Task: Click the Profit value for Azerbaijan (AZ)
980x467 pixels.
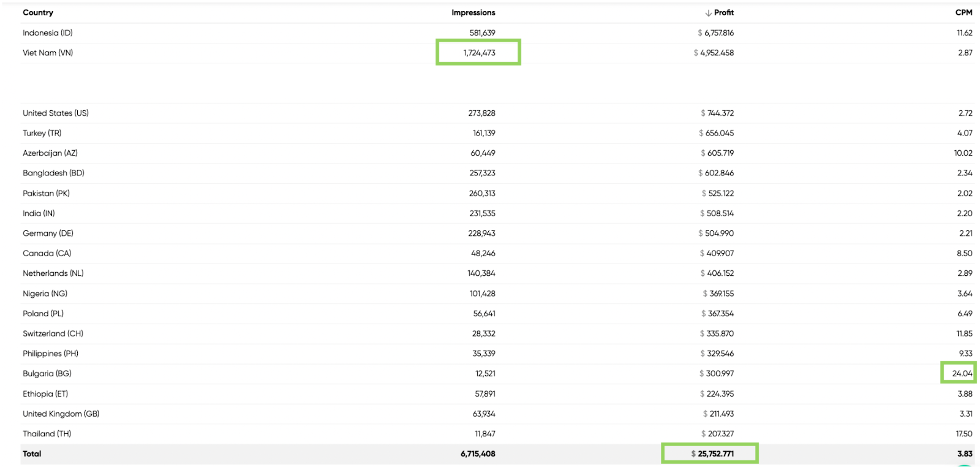Action: (717, 153)
